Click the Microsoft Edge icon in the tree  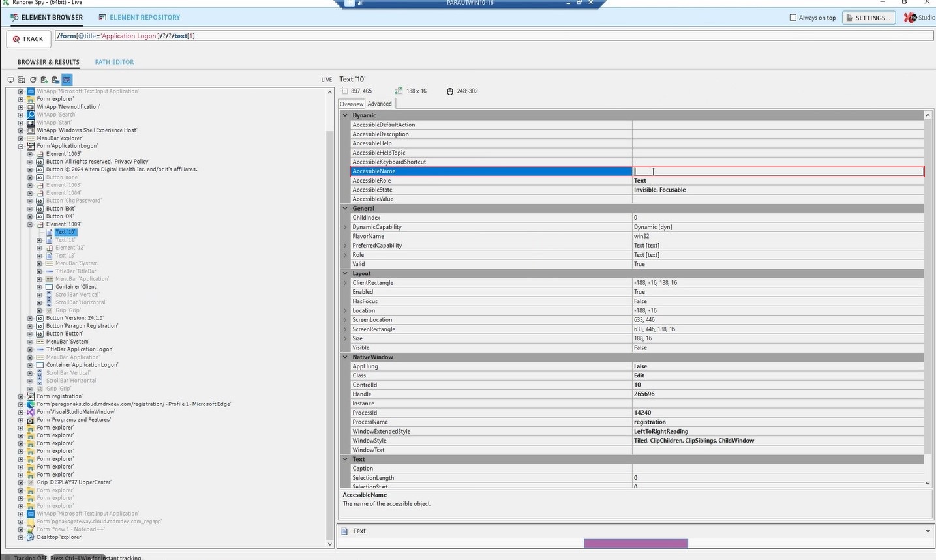30,404
